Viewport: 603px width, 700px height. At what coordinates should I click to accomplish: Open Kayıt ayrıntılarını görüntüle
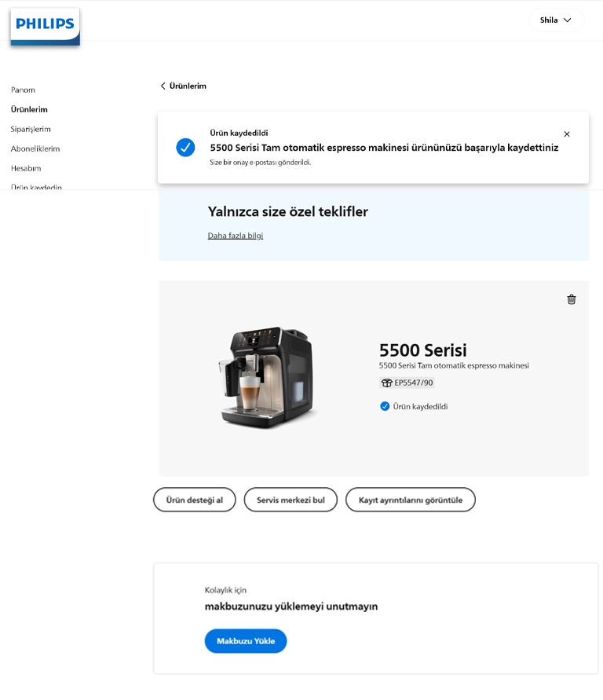411,500
